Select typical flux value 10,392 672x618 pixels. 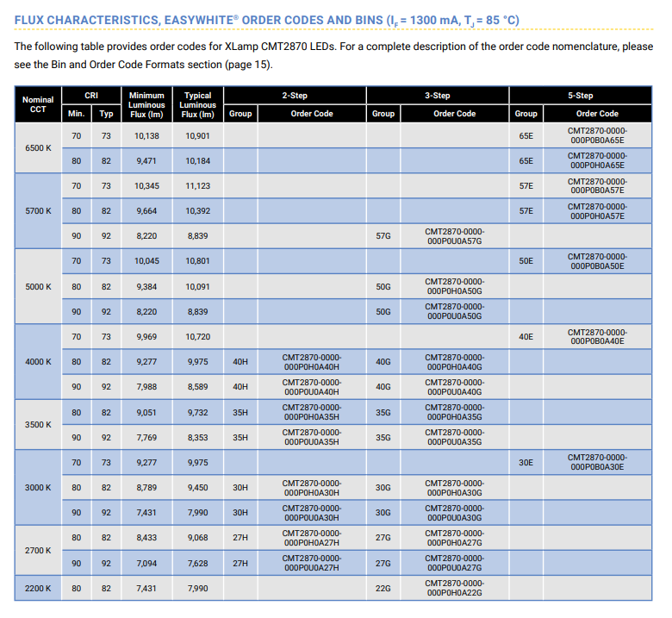point(197,211)
